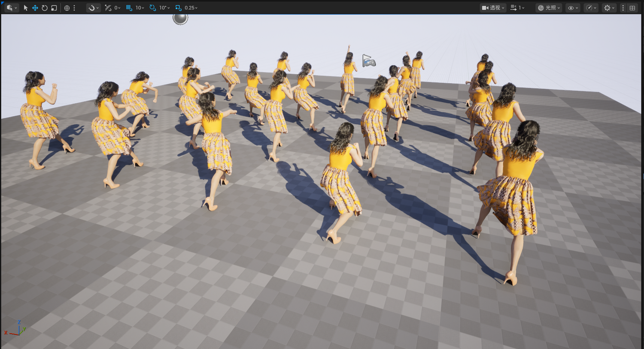644x349 pixels.
Task: Open the 光照 lit view mode menu
Action: pyautogui.click(x=549, y=8)
